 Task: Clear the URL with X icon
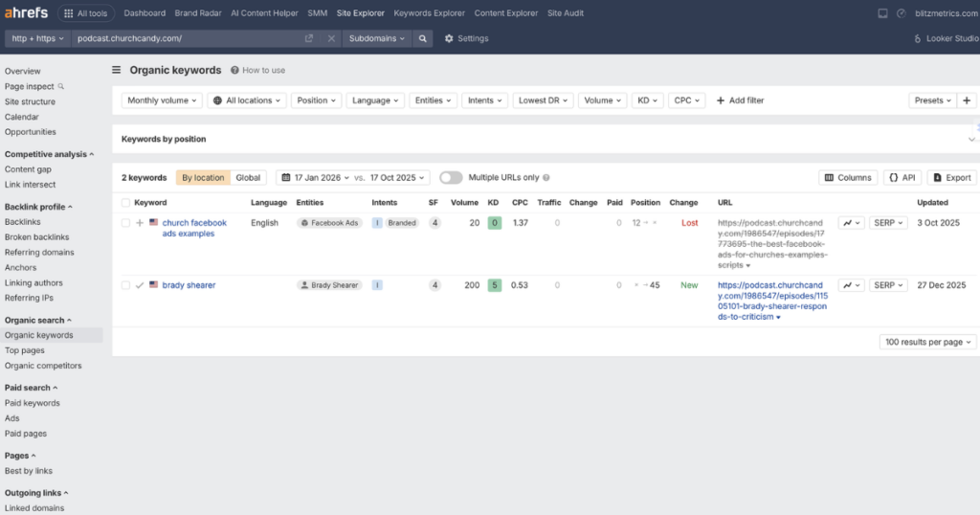click(x=331, y=38)
